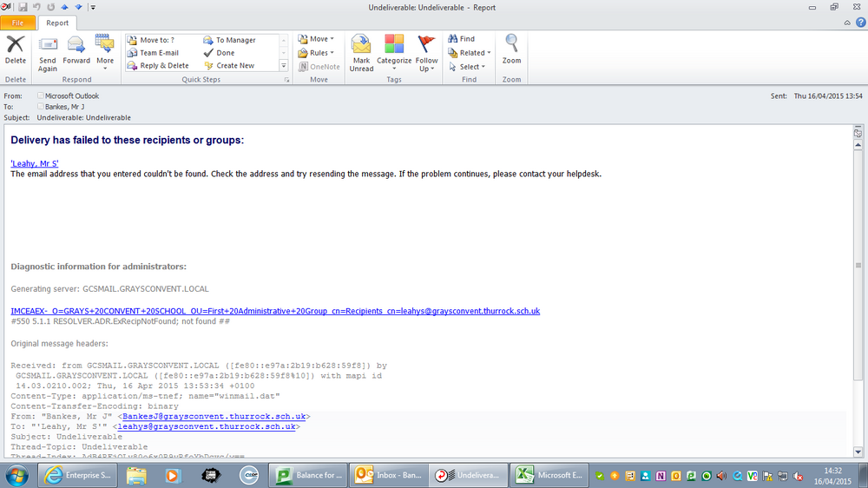Click the Subject 'Undeliverable: Undeliverable' text

pos(83,117)
